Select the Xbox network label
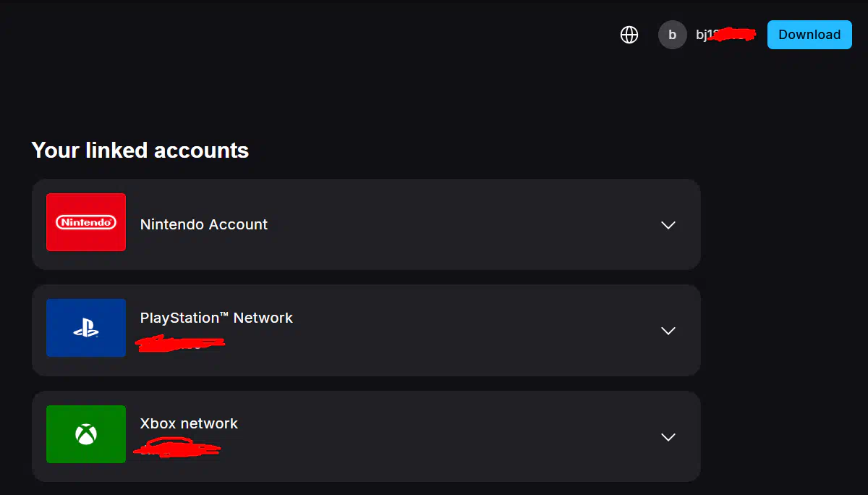This screenshot has height=495, width=868. pos(189,423)
